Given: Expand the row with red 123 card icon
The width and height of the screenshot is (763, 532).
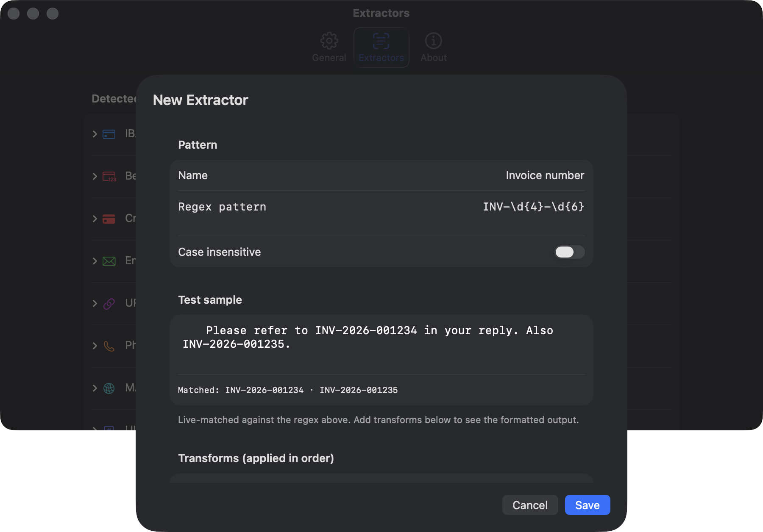Looking at the screenshot, I should pyautogui.click(x=95, y=176).
